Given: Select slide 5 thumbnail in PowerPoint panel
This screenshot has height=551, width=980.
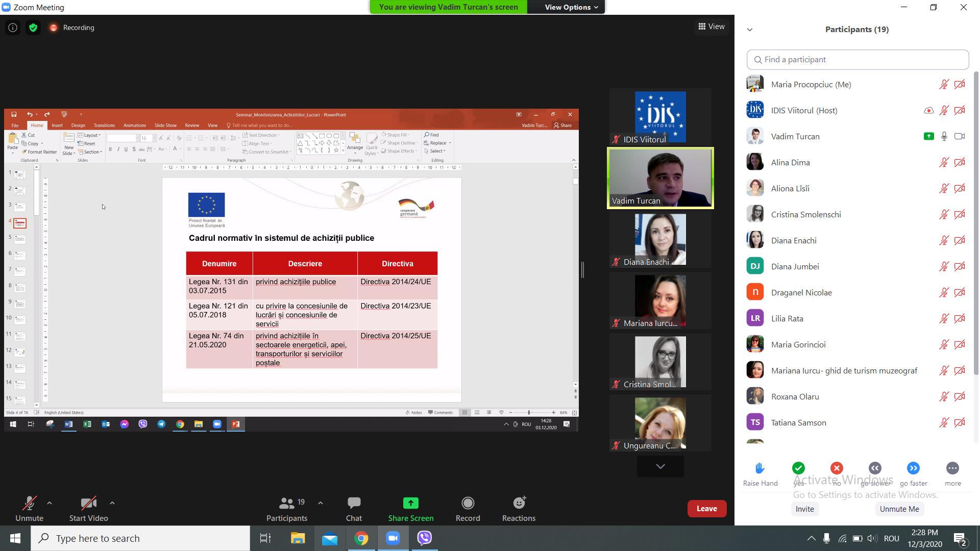Looking at the screenshot, I should click(20, 239).
